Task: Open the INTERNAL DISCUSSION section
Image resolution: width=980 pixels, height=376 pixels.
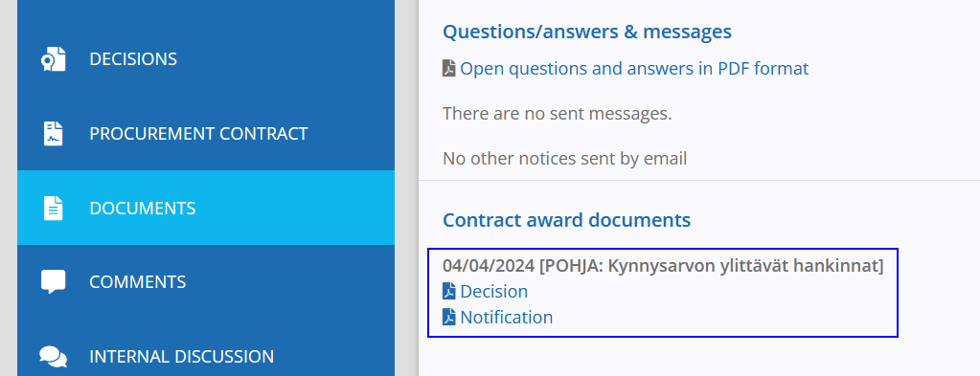Action: point(206,356)
